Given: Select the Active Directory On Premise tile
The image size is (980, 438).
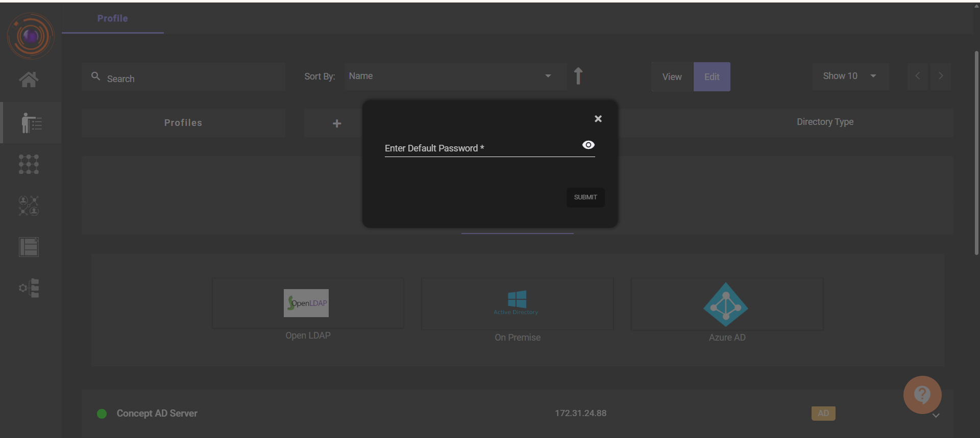Looking at the screenshot, I should point(517,303).
